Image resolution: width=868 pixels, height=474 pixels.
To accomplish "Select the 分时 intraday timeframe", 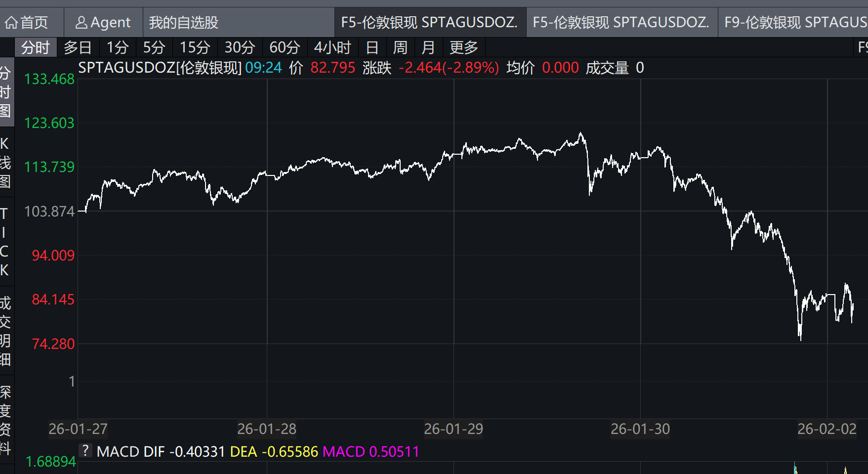I will pyautogui.click(x=36, y=48).
